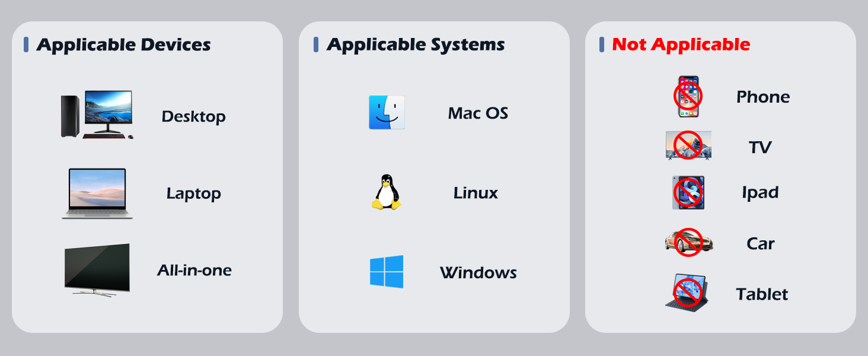Click the Linux text label

[476, 193]
